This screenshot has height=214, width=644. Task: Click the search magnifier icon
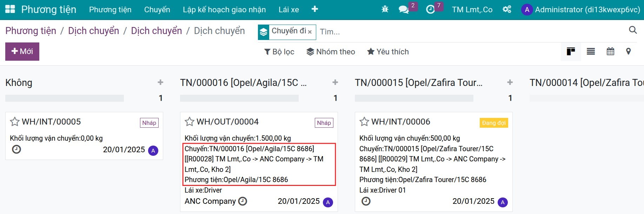pyautogui.click(x=633, y=30)
